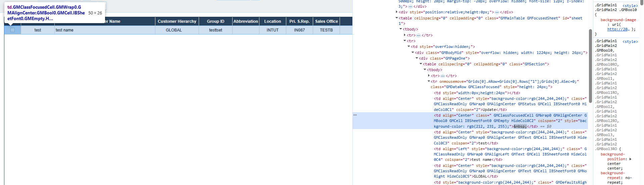Click the .GMBool3RO selector in Styles
The image size is (644, 185).
click(607, 149)
